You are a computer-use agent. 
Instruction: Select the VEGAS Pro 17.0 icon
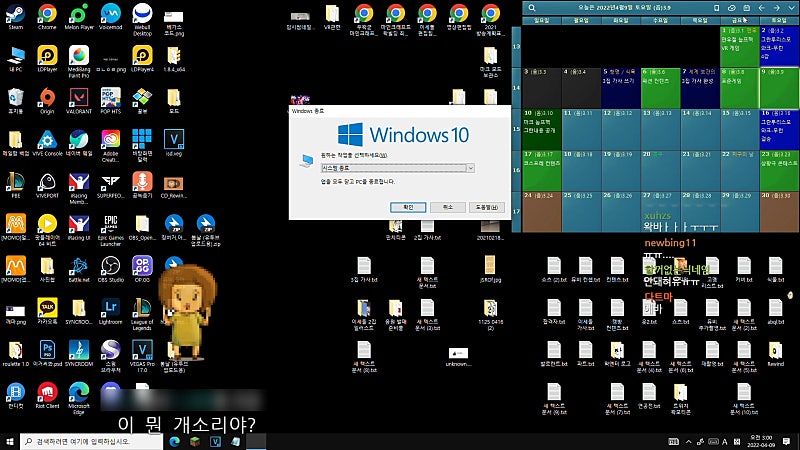click(142, 357)
